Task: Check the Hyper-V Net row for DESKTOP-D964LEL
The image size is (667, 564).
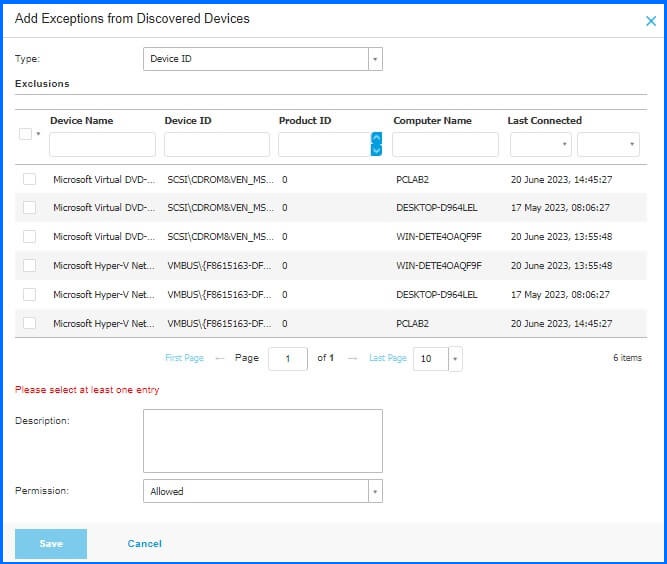Action: pos(29,294)
